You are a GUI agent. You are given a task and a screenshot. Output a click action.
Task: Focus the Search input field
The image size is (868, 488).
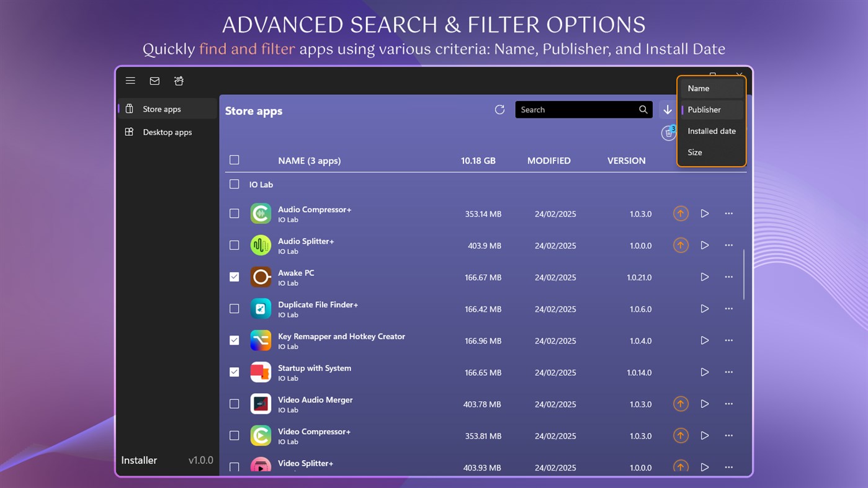(x=584, y=110)
